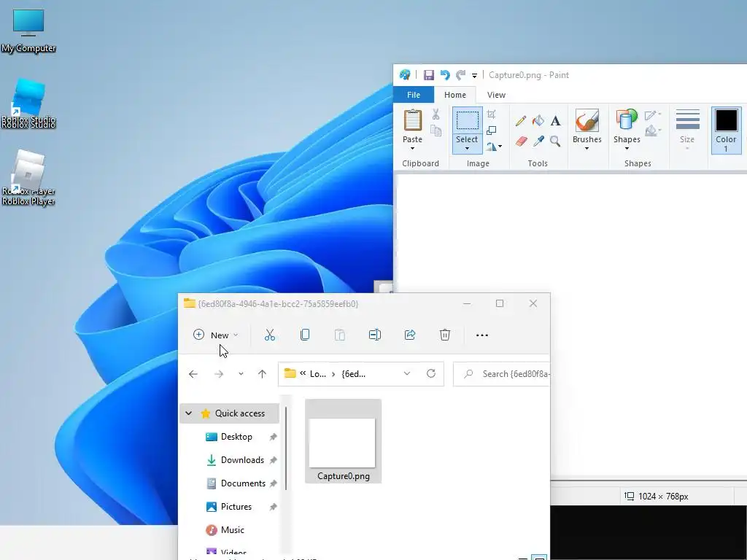
Task: Open the See more ellipsis menu
Action: click(482, 335)
